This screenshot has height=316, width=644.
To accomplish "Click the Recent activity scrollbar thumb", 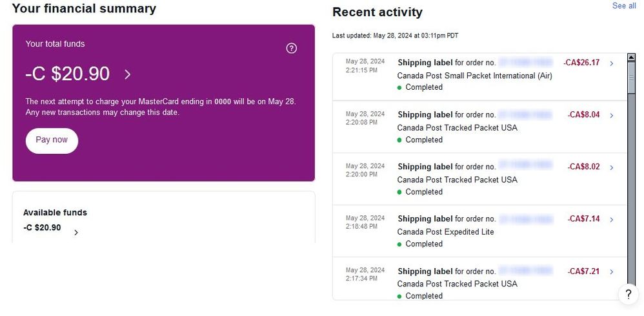I will tap(631, 78).
